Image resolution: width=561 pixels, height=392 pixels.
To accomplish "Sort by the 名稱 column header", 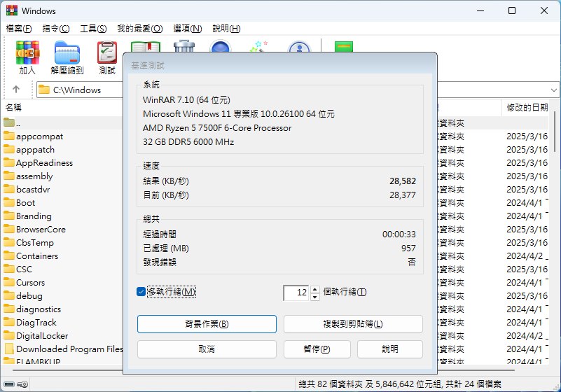I will (13, 108).
